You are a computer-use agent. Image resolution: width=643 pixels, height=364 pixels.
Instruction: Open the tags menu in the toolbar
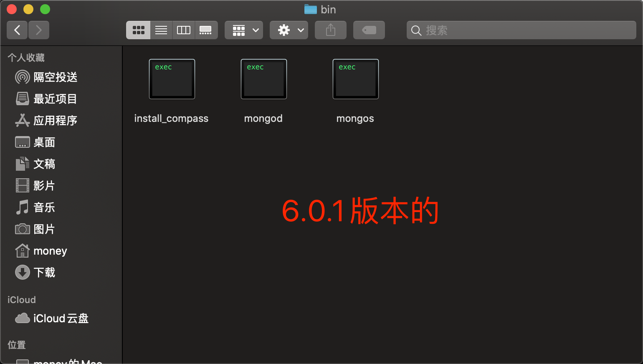pos(369,30)
